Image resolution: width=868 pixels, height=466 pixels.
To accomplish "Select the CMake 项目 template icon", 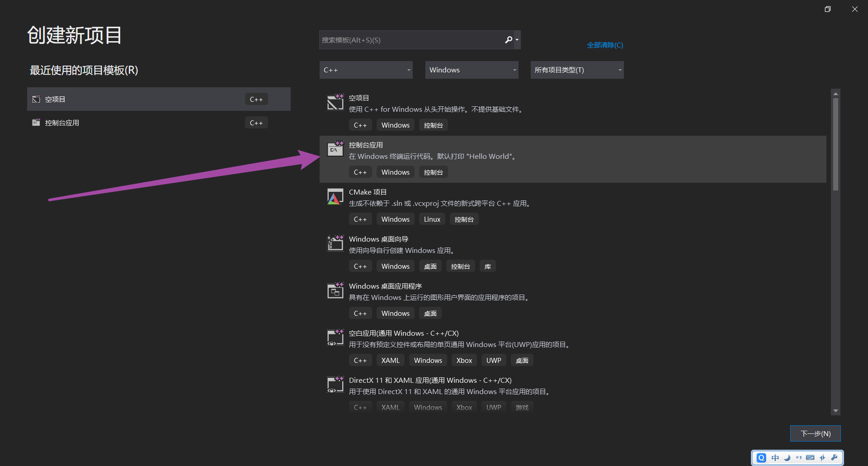I will 335,197.
